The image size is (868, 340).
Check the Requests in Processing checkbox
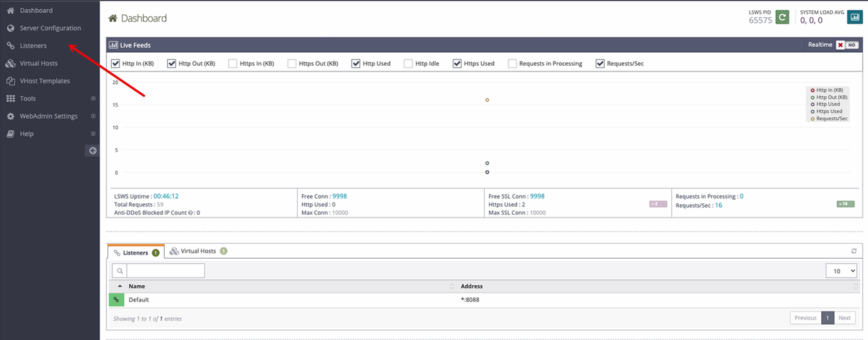click(x=513, y=64)
